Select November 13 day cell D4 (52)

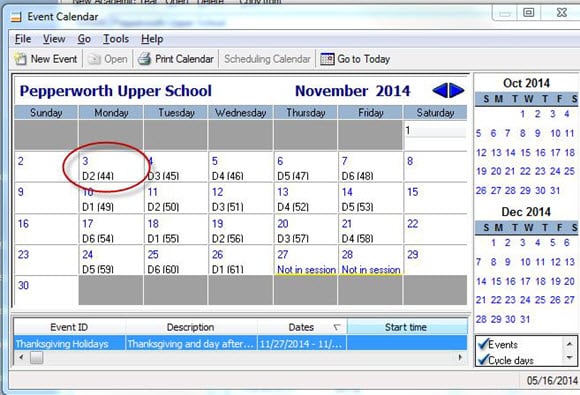click(306, 198)
